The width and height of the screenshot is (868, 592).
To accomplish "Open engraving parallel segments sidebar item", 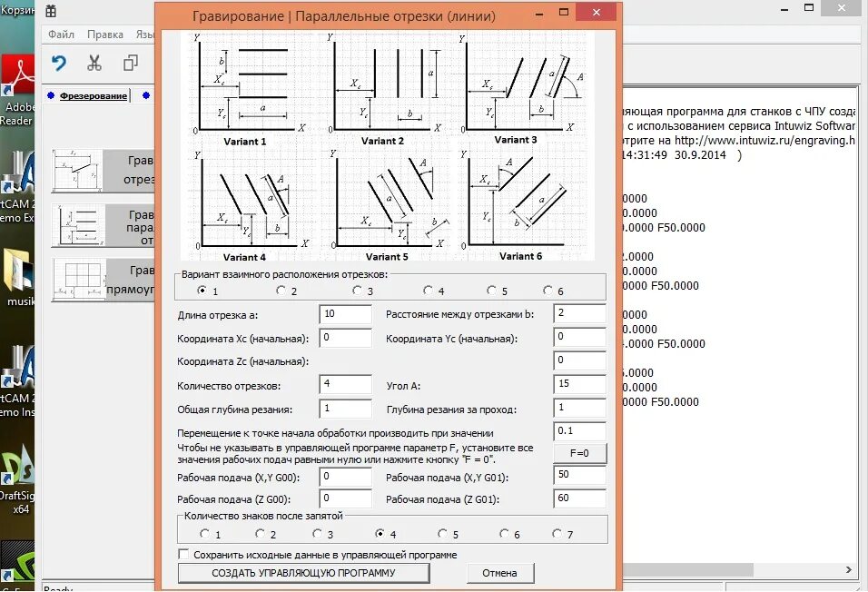I will click(x=103, y=226).
